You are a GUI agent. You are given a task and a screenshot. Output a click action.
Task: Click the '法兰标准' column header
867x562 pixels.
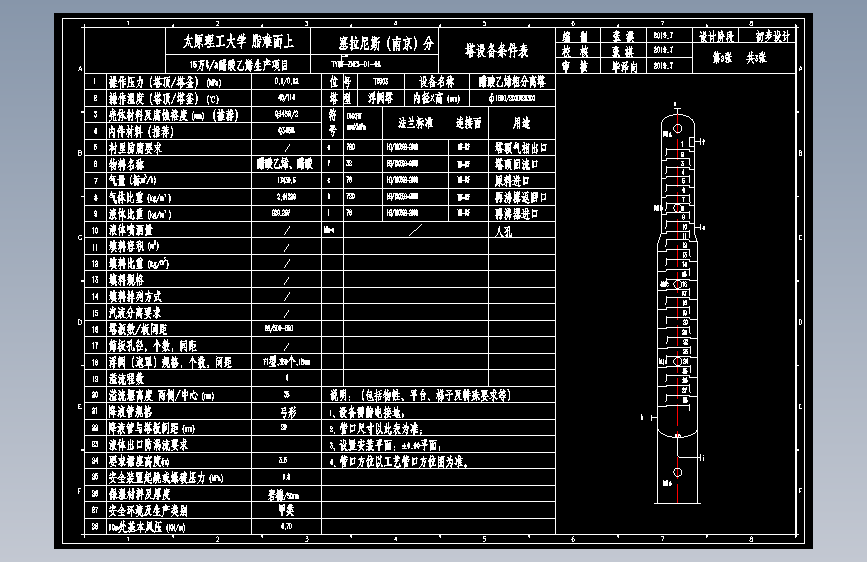[x=415, y=123]
